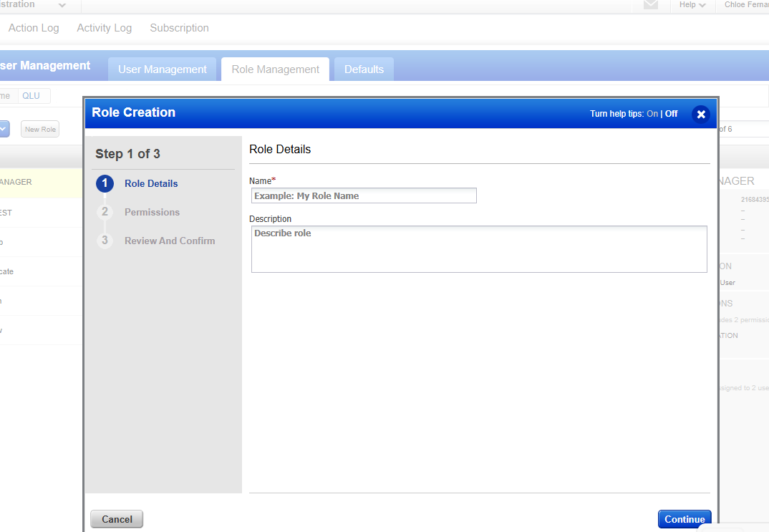Turn help tips On
The width and height of the screenshot is (769, 532).
tap(652, 114)
